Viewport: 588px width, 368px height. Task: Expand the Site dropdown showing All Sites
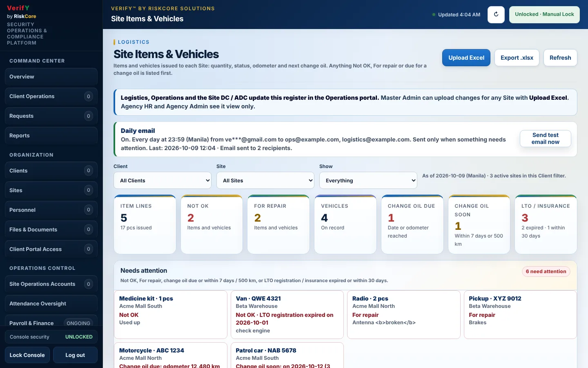265,180
